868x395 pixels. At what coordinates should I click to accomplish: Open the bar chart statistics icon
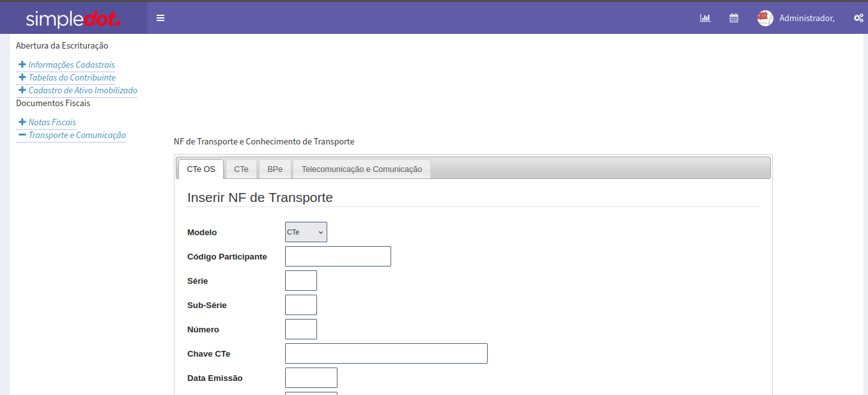pos(705,18)
